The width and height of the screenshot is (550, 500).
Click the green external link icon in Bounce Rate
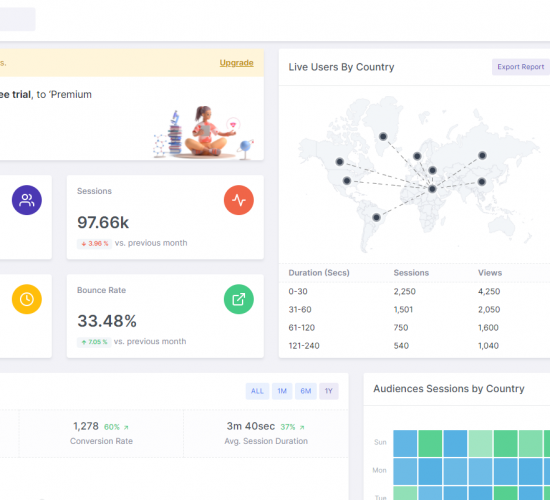(239, 299)
